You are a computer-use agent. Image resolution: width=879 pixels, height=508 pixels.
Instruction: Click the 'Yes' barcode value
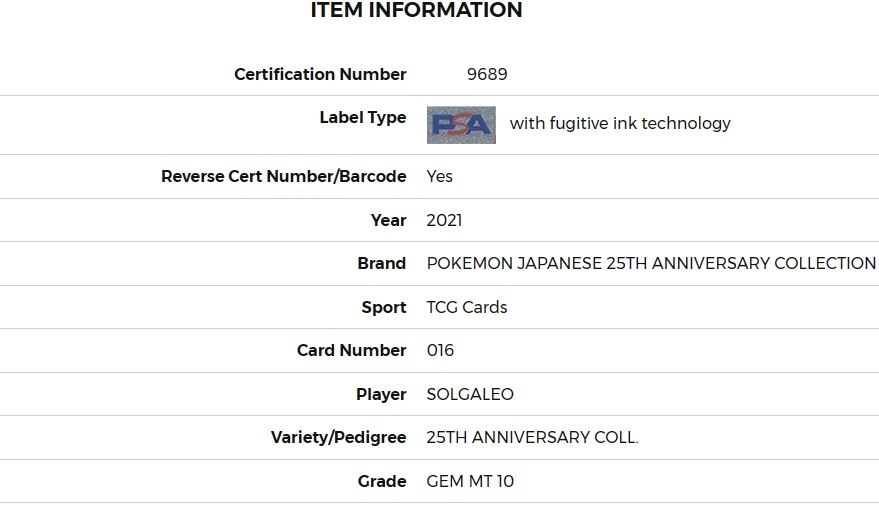tap(439, 176)
